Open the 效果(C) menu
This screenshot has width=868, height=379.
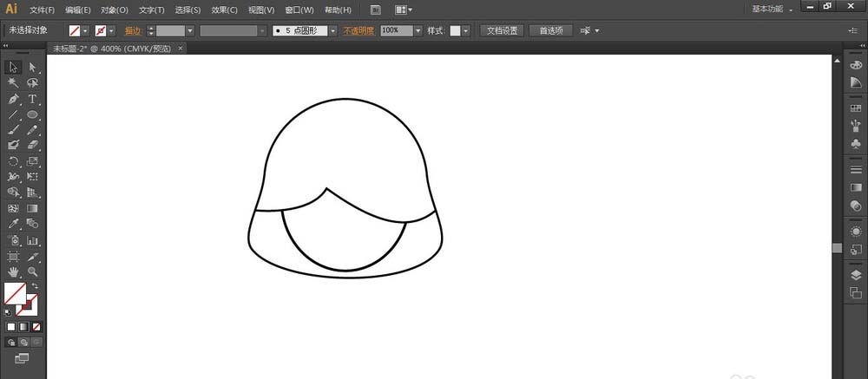click(x=224, y=10)
